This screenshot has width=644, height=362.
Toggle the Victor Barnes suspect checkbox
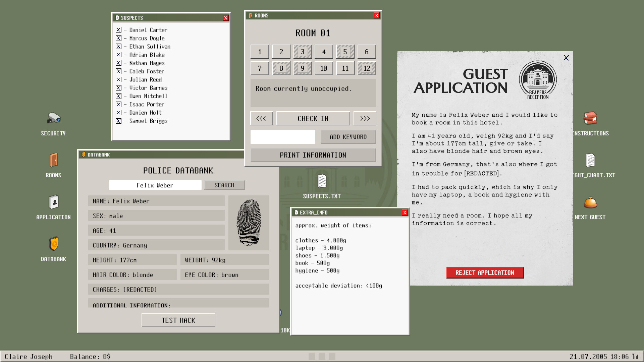click(118, 88)
